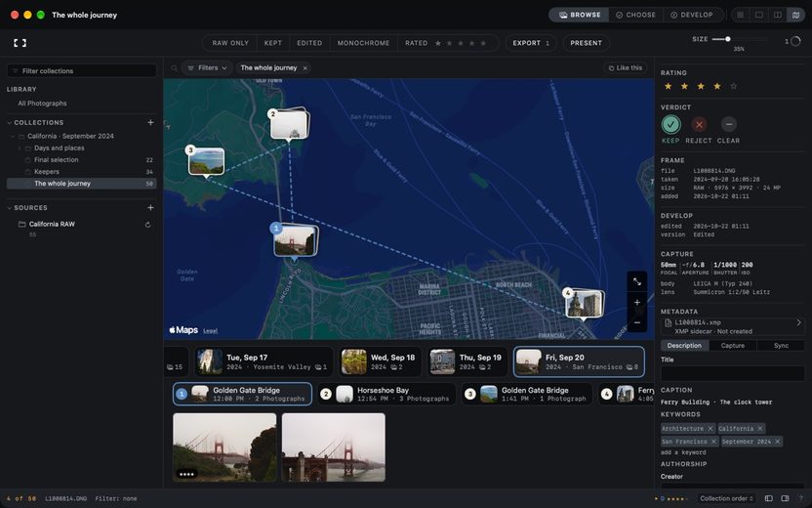This screenshot has width=812, height=508.
Task: Set rating to fifth star
Action: coord(733,86)
